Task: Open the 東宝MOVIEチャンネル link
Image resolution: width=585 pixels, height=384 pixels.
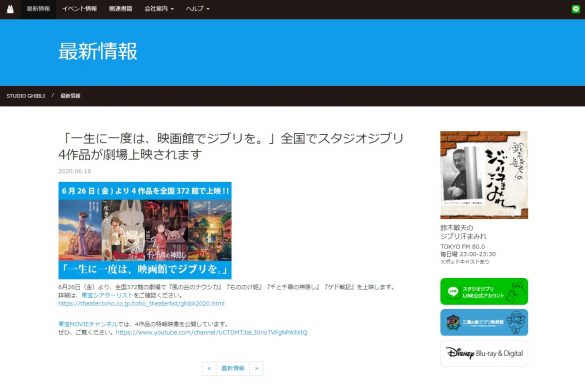Action: [x=88, y=324]
